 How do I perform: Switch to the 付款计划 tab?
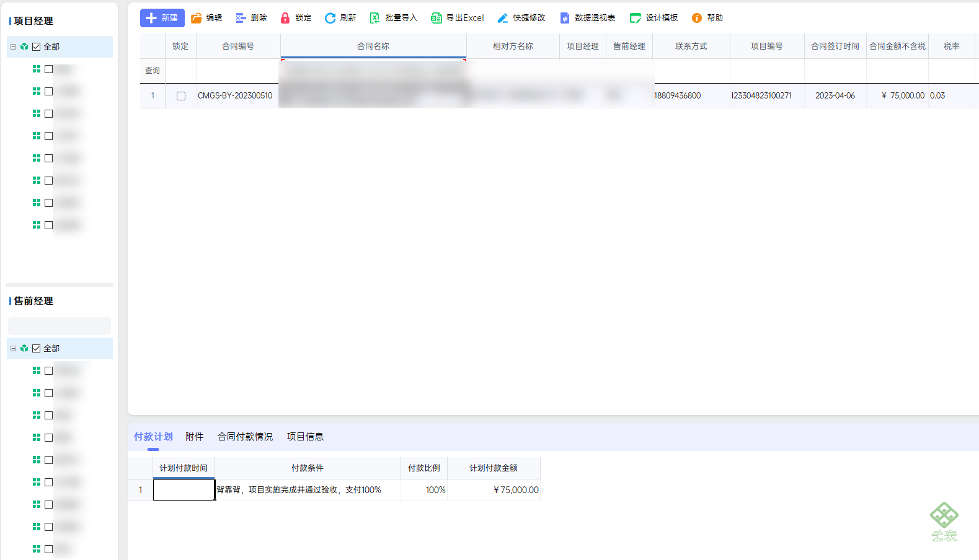153,437
